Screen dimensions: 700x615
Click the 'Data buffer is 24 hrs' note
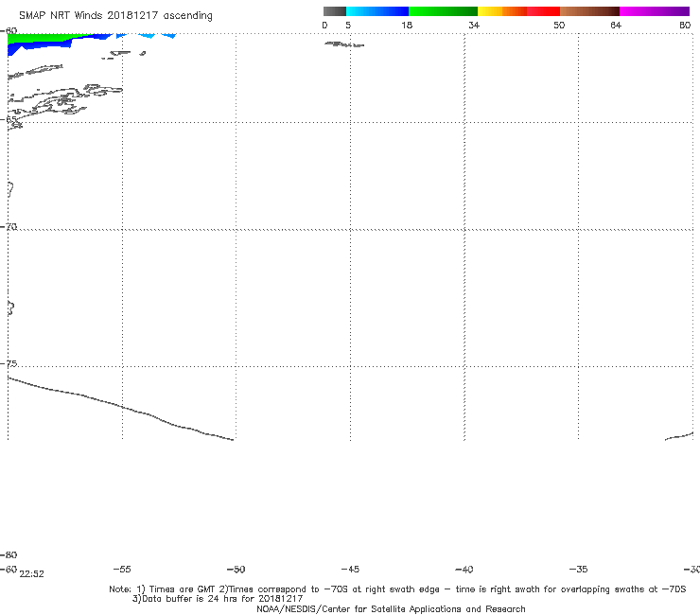[x=218, y=599]
